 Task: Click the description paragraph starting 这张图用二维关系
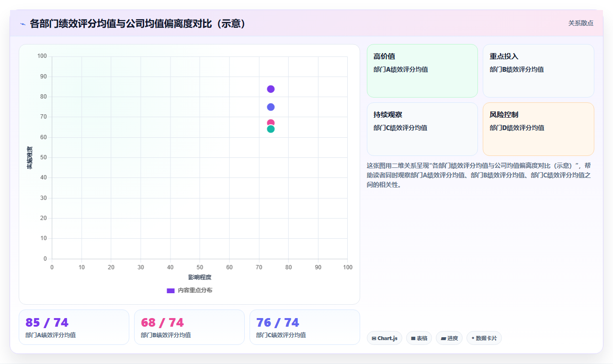[480, 175]
